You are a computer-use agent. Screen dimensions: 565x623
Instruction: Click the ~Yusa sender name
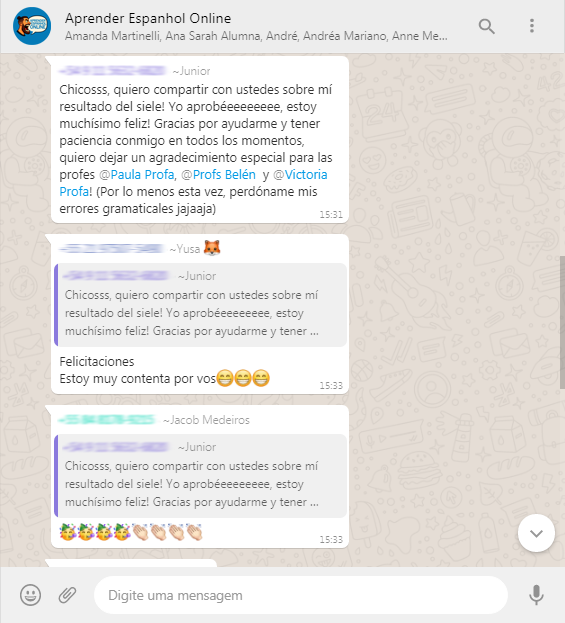click(185, 249)
